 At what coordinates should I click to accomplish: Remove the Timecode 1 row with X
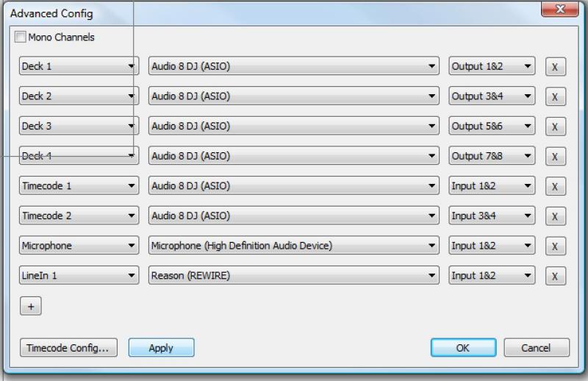[555, 187]
